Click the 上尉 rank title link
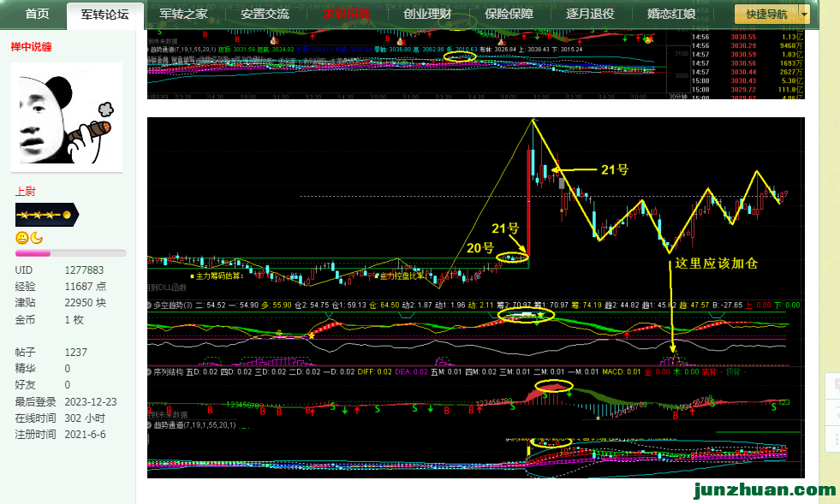840x504 pixels. pyautogui.click(x=25, y=192)
